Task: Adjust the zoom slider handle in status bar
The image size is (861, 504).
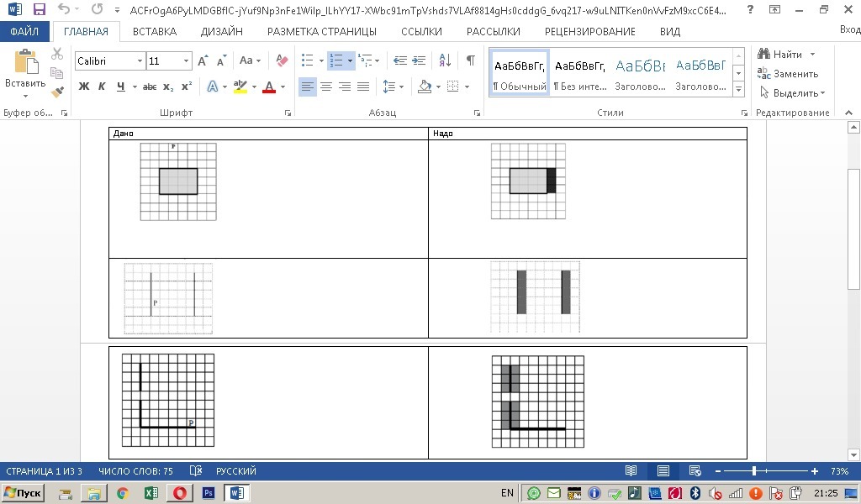Action: coord(754,470)
